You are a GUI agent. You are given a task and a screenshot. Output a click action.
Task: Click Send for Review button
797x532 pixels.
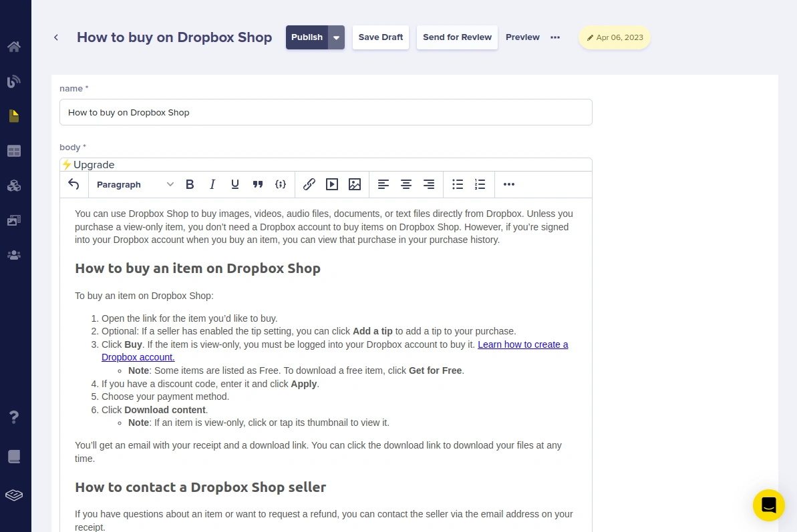click(x=457, y=37)
